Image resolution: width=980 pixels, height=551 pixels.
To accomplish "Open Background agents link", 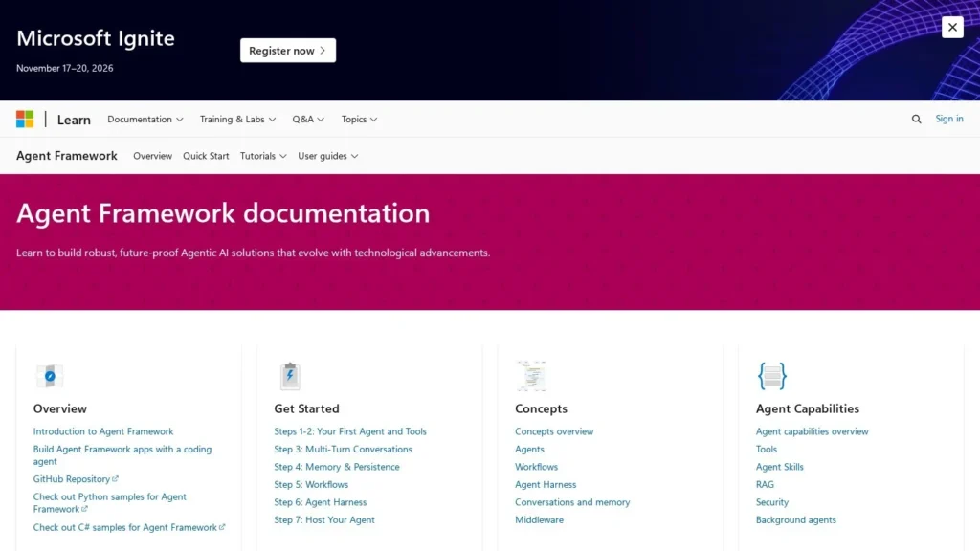I will pos(795,519).
